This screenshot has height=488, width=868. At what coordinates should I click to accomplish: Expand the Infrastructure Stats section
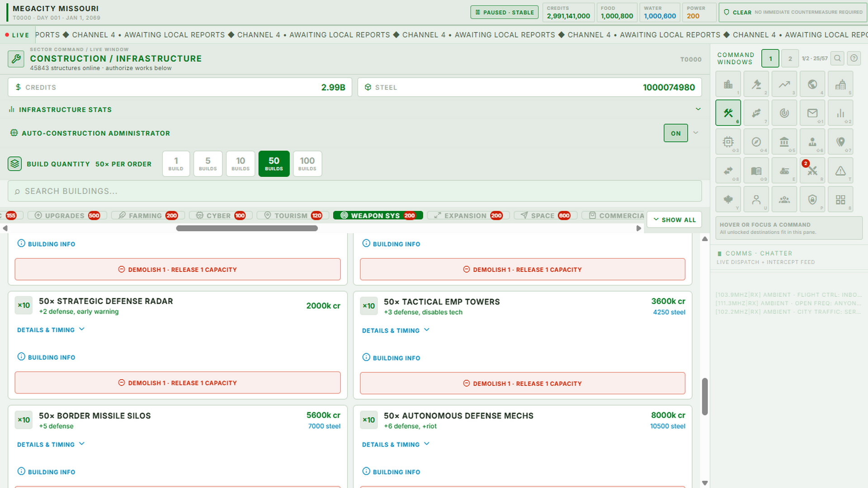pyautogui.click(x=354, y=109)
